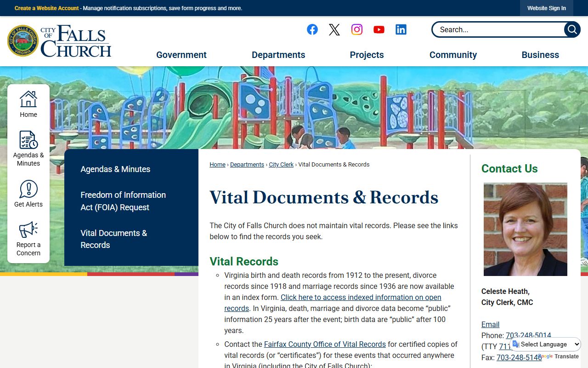Click the Email link under Contact Us

[x=490, y=324]
